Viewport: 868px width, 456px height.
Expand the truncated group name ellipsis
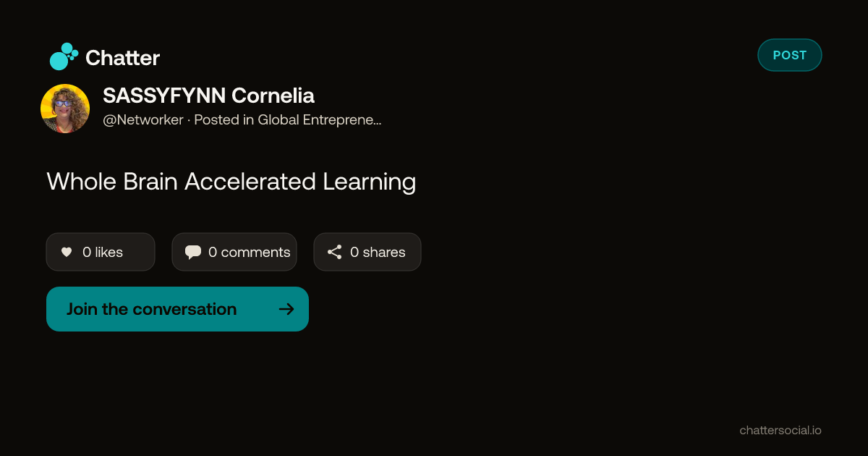(x=376, y=121)
